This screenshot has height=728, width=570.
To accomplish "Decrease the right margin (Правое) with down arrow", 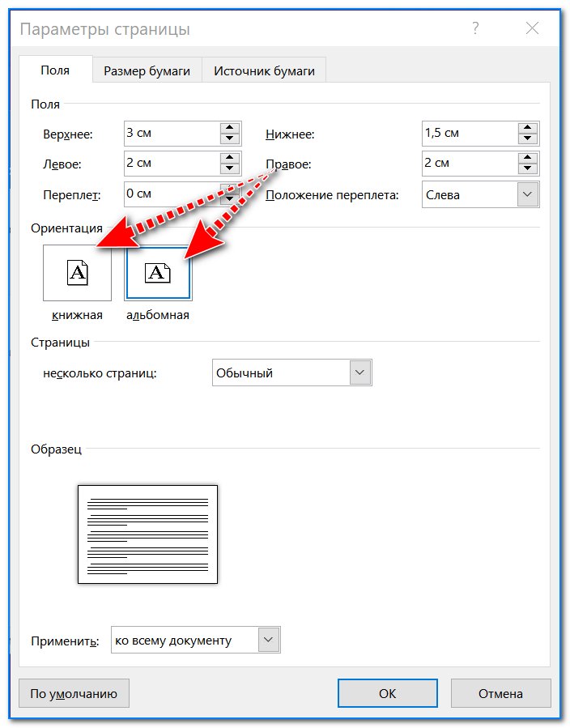I will pyautogui.click(x=529, y=170).
